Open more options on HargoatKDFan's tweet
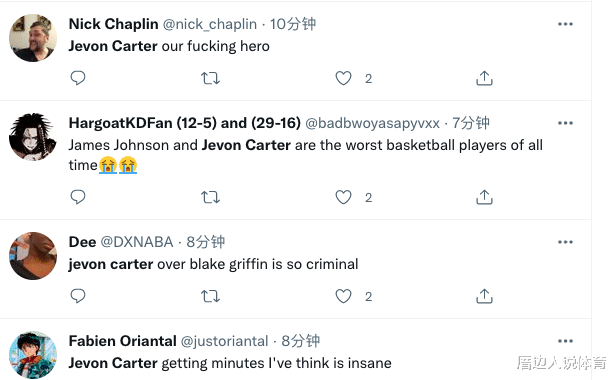 click(x=565, y=123)
